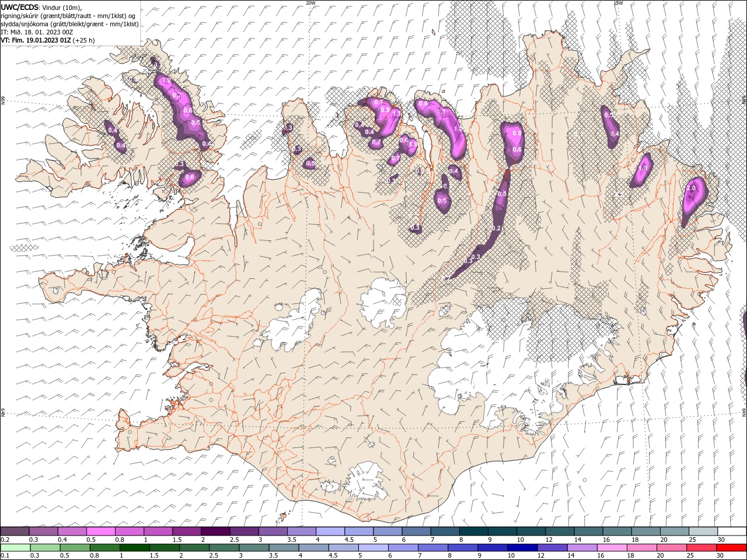Click the 'UWC/ECDS' title text
747x560 pixels.
click(x=20, y=7)
